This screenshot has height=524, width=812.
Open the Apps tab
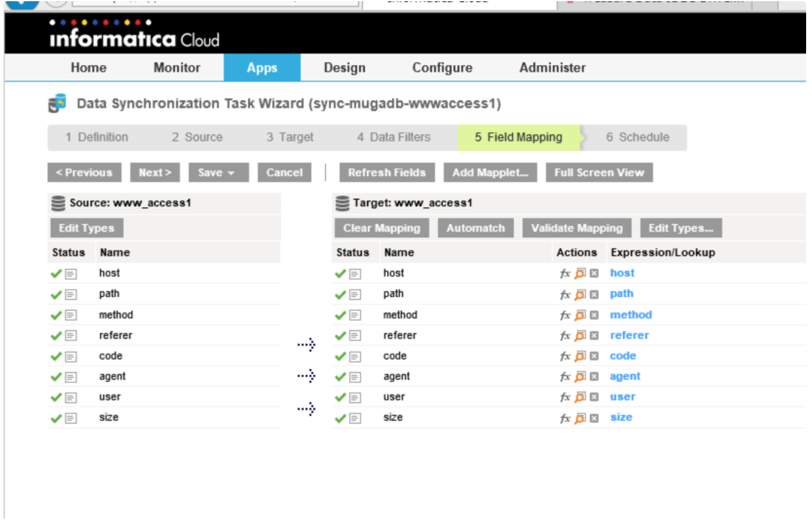pos(261,68)
